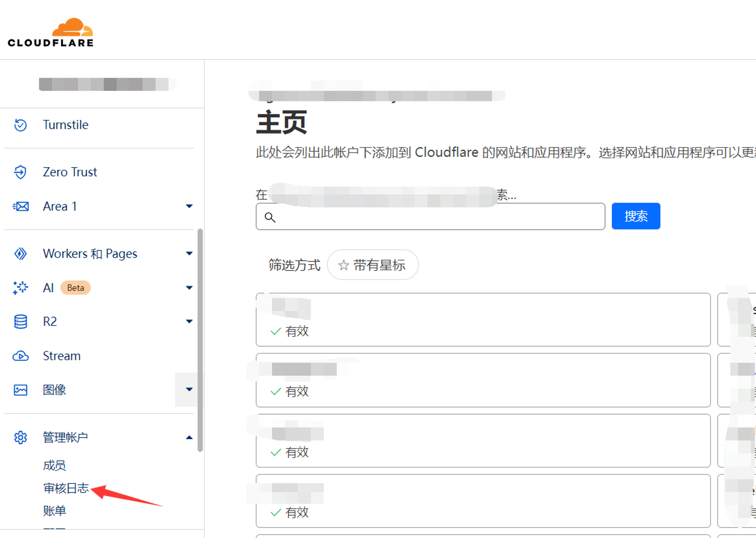Screen dimensions: 756x538
Task: Expand the AI Beta submenu arrow
Action: (x=189, y=288)
